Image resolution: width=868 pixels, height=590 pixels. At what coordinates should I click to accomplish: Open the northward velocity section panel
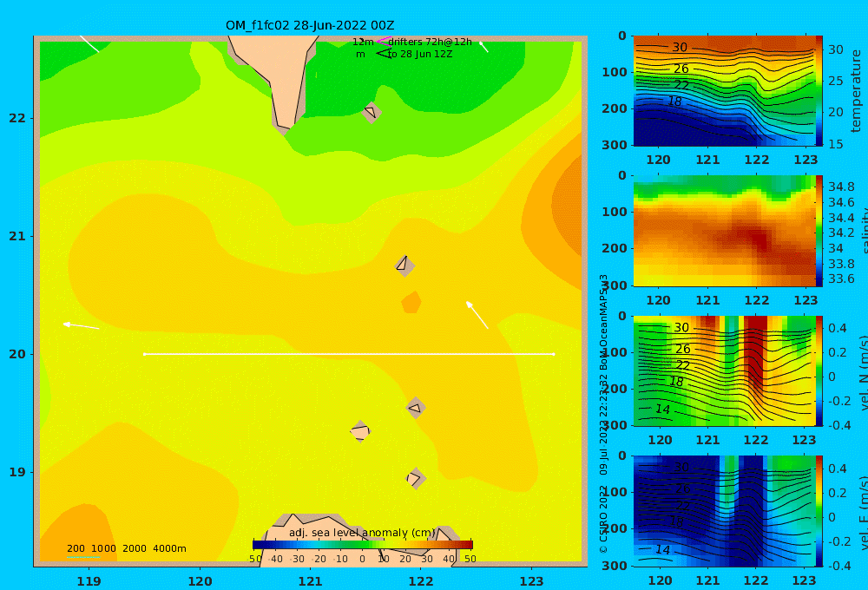point(724,370)
